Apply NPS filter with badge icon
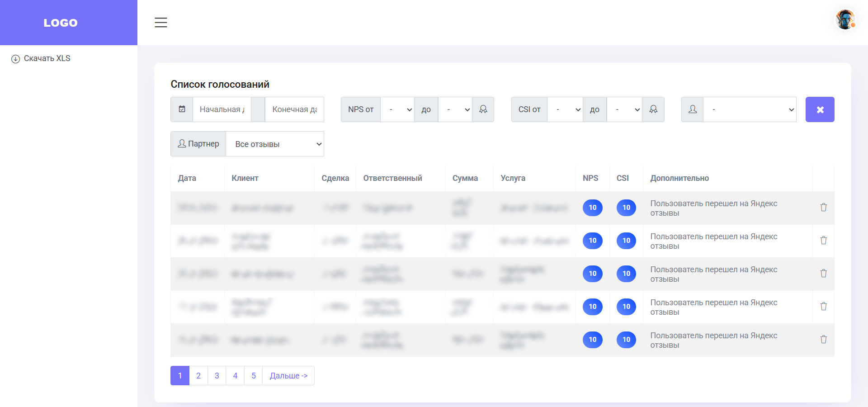Screen dimensions: 868x407 (x=483, y=109)
